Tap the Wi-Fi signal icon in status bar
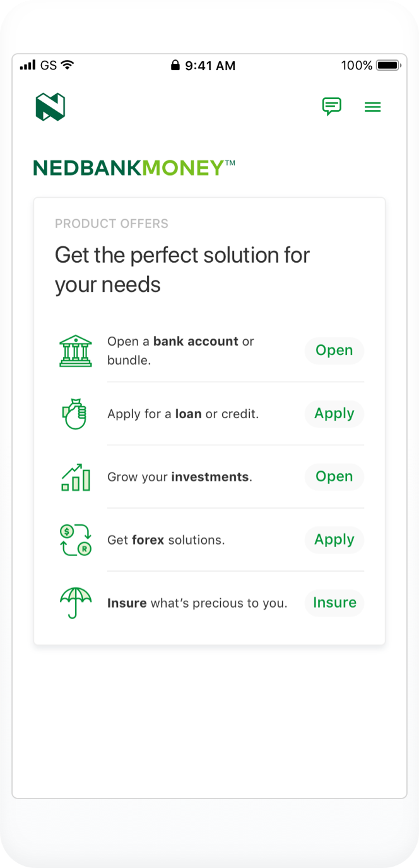419x868 pixels. click(x=68, y=65)
